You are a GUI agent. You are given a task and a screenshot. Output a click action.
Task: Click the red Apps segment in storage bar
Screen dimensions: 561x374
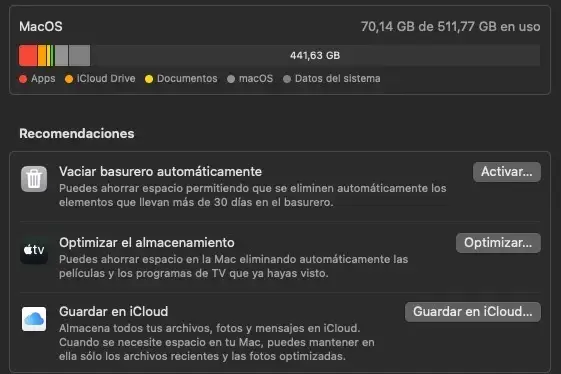click(x=28, y=55)
